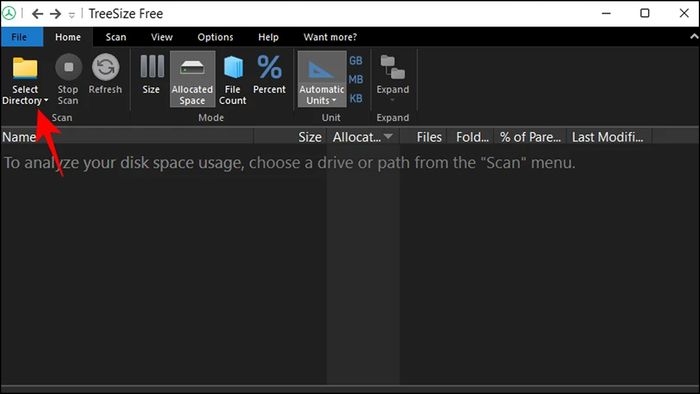The height and width of the screenshot is (394, 700).
Task: Open the Automatic Units dropdown arrow
Action: (x=333, y=101)
